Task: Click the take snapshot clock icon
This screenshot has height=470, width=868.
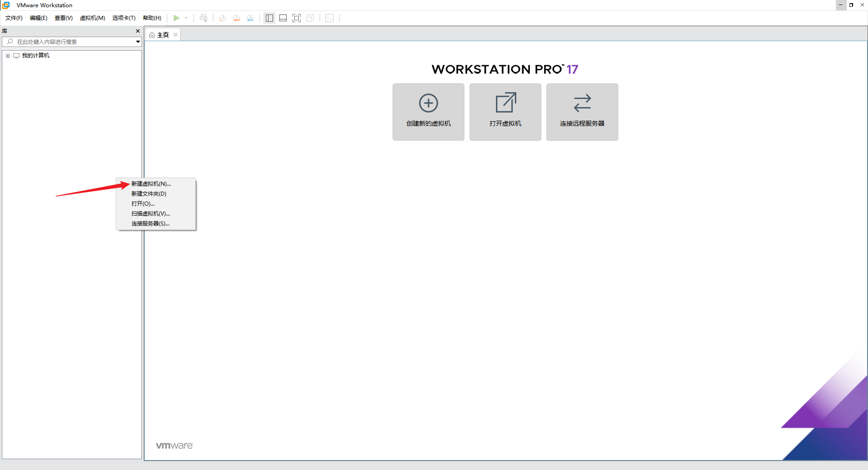Action: point(222,18)
